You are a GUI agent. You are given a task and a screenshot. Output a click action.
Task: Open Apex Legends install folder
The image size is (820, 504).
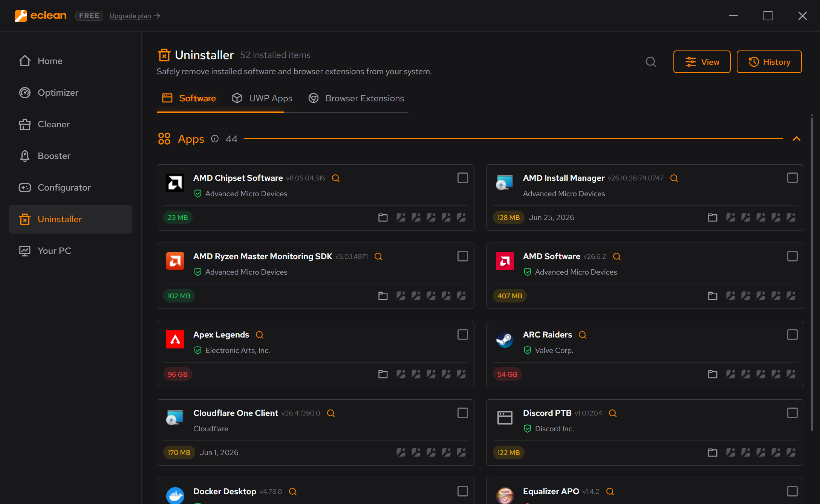pyautogui.click(x=383, y=374)
